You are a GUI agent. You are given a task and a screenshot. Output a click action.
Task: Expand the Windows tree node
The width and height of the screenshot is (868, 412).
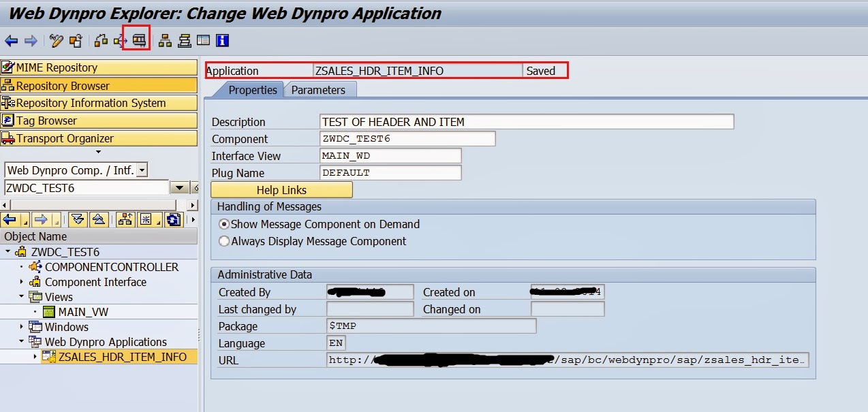(22, 327)
